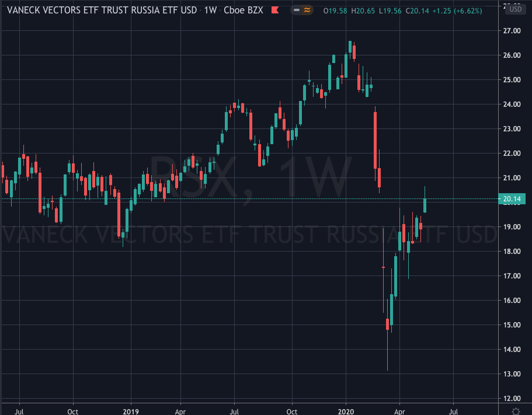This screenshot has height=415, width=532.
Task: Click the 19.00 price axis label
Action: point(512,227)
